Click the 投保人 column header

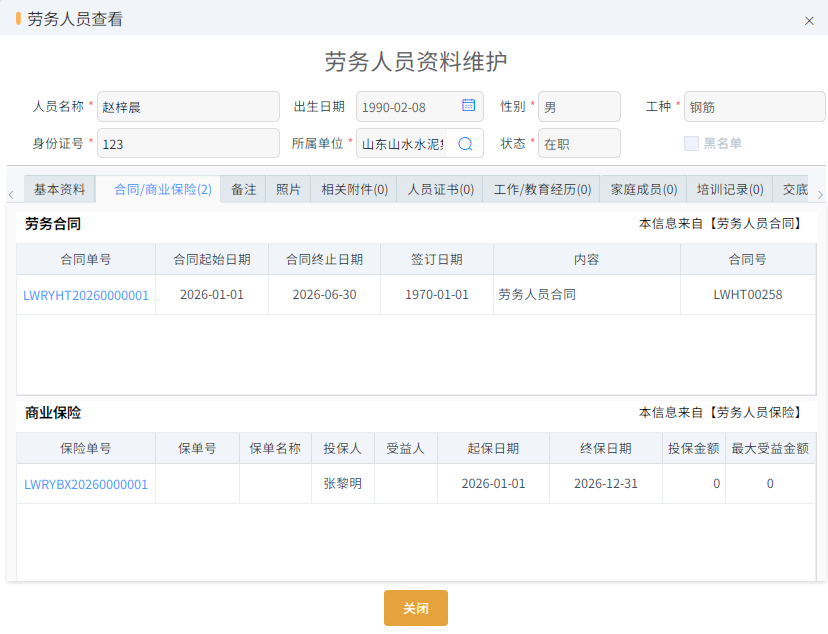pos(343,448)
